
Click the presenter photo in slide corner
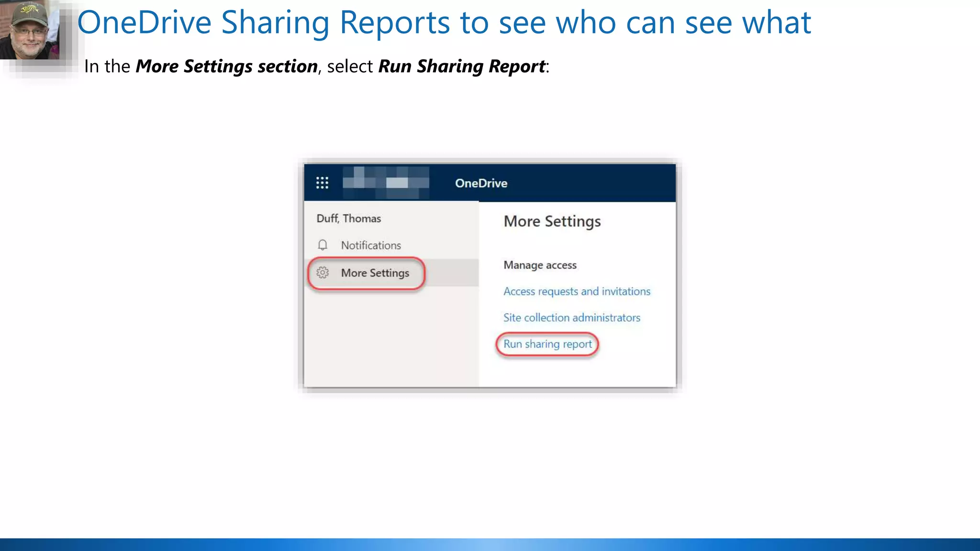[x=30, y=30]
